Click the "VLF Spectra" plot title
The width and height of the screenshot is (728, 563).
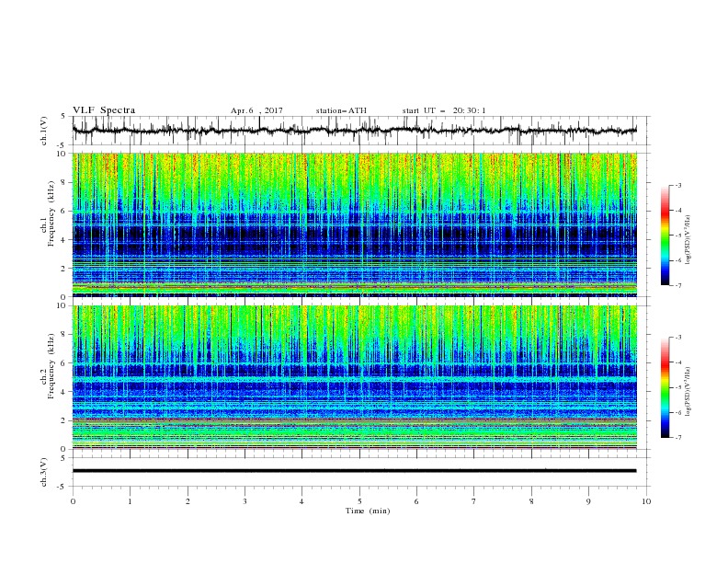(104, 110)
